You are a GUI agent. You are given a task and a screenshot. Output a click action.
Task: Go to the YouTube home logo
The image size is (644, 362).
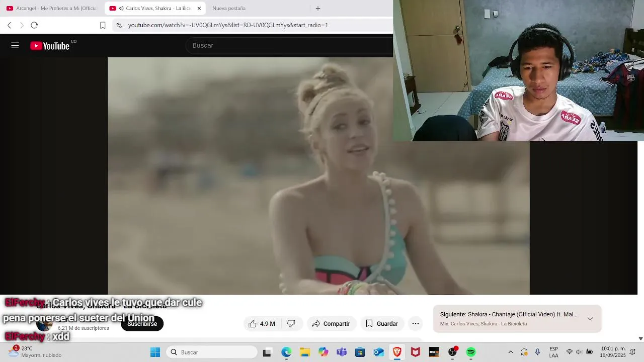[x=50, y=46]
